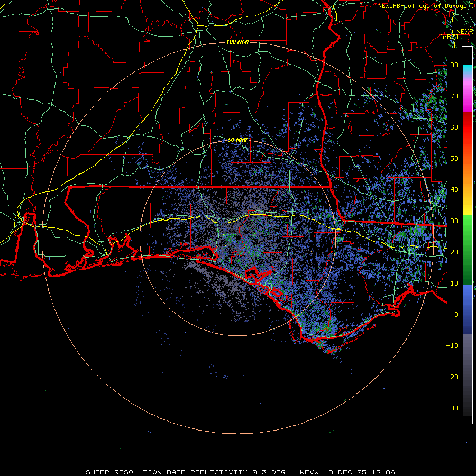Click the 80 value on the dBZ scale
Viewport: 476px width, 476px height.
pyautogui.click(x=454, y=65)
